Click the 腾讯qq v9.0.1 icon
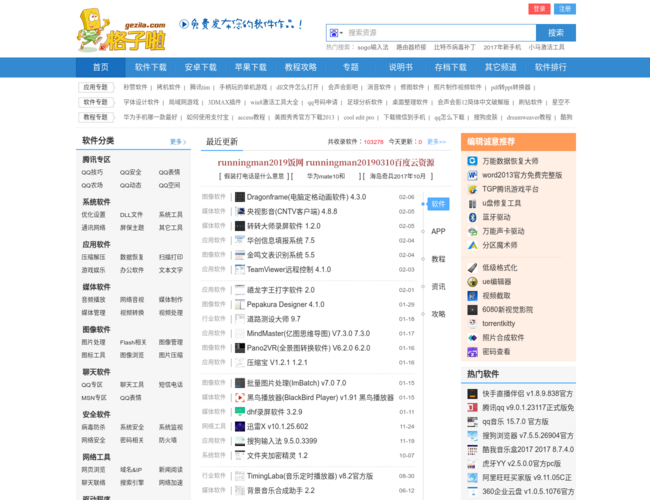Image resolution: width=650 pixels, height=500 pixels. point(473,408)
